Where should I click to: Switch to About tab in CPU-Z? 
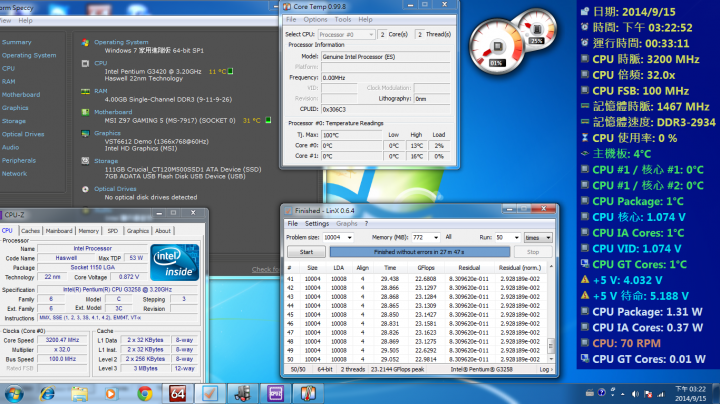click(163, 231)
